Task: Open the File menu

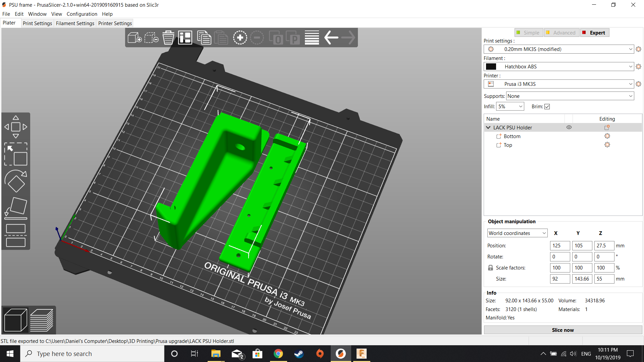Action: pos(6,14)
